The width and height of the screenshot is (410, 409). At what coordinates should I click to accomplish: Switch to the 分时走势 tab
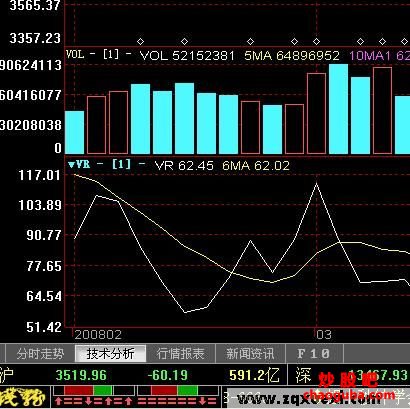pos(40,353)
